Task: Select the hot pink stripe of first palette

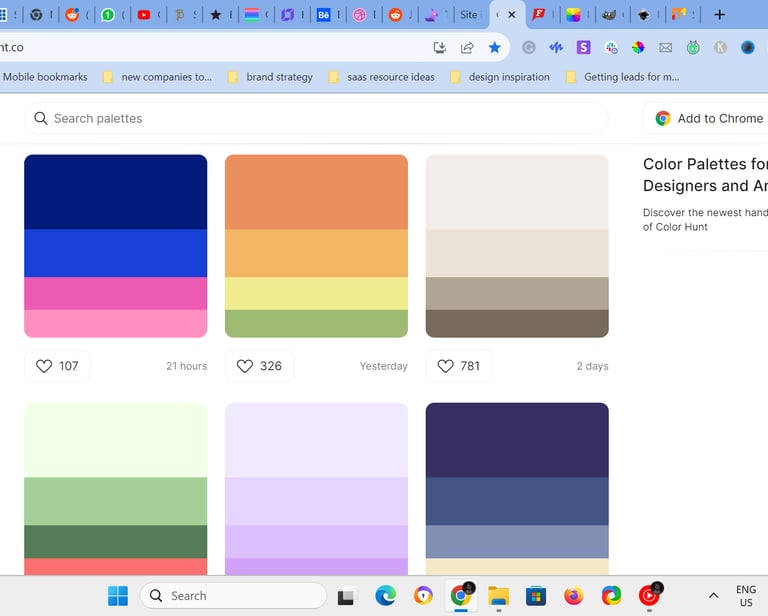Action: [x=116, y=293]
